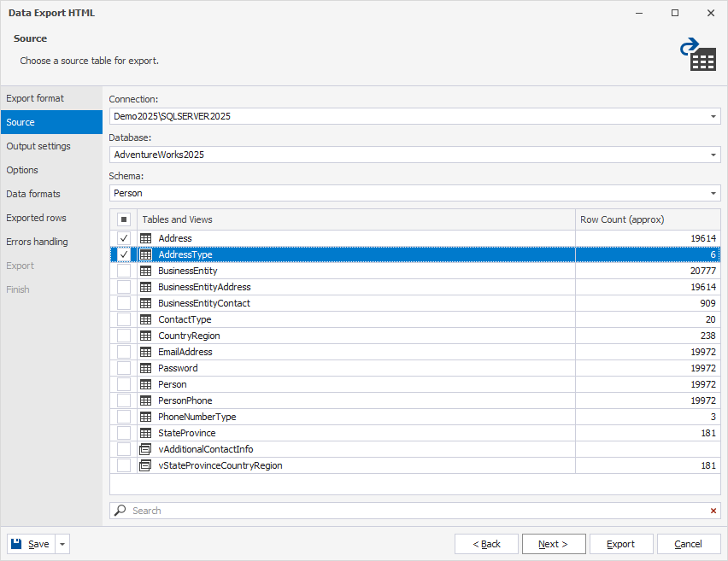
Task: Select the Person table name
Action: click(173, 384)
